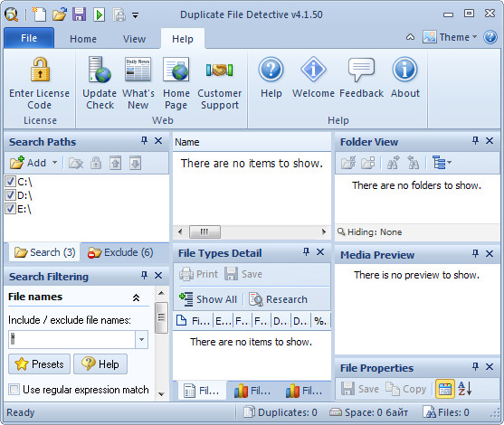Click the Presets button
Image resolution: width=504 pixels, height=425 pixels.
coord(39,364)
